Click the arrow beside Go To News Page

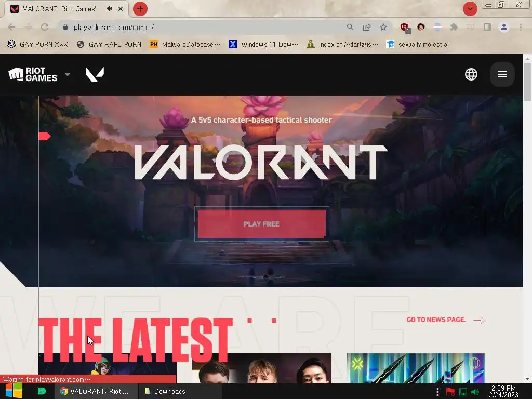coord(479,320)
